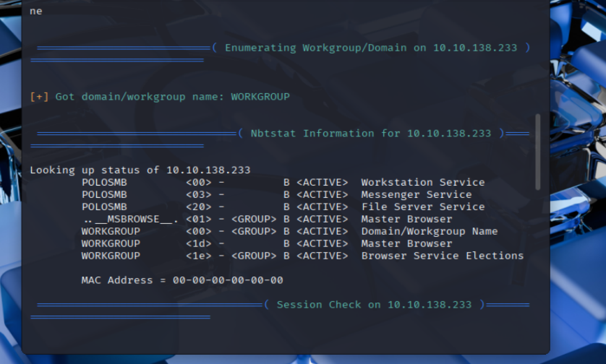Click the orange '[+]' marker
The height and width of the screenshot is (364, 606).
coord(39,97)
